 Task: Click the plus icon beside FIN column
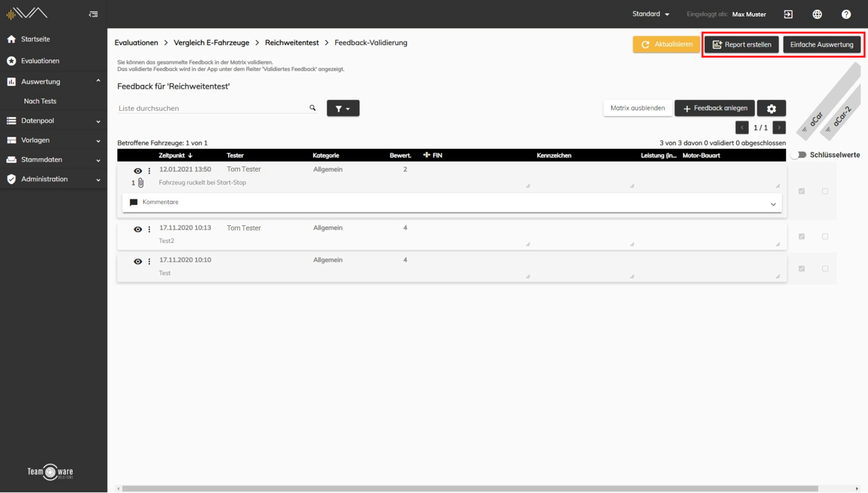tap(426, 155)
